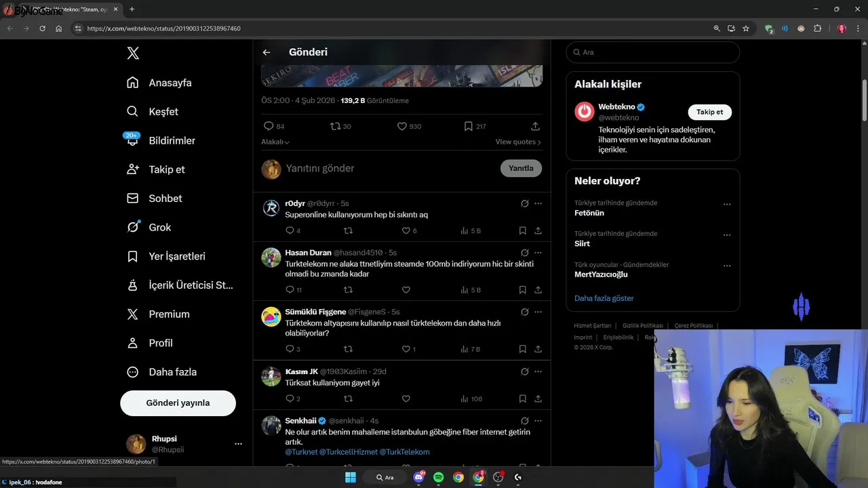Open Premium page
This screenshot has width=868, height=488.
pos(158,314)
